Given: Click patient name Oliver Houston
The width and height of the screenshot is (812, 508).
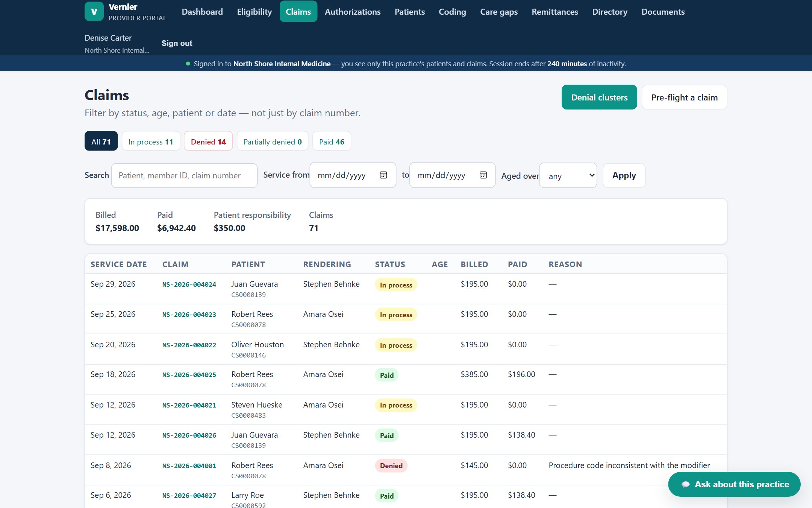Looking at the screenshot, I should (258, 345).
